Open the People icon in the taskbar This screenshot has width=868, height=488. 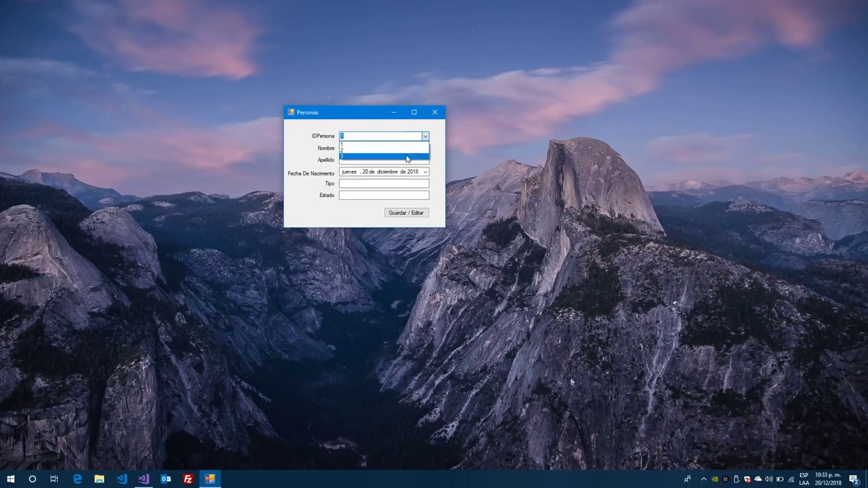click(x=688, y=479)
